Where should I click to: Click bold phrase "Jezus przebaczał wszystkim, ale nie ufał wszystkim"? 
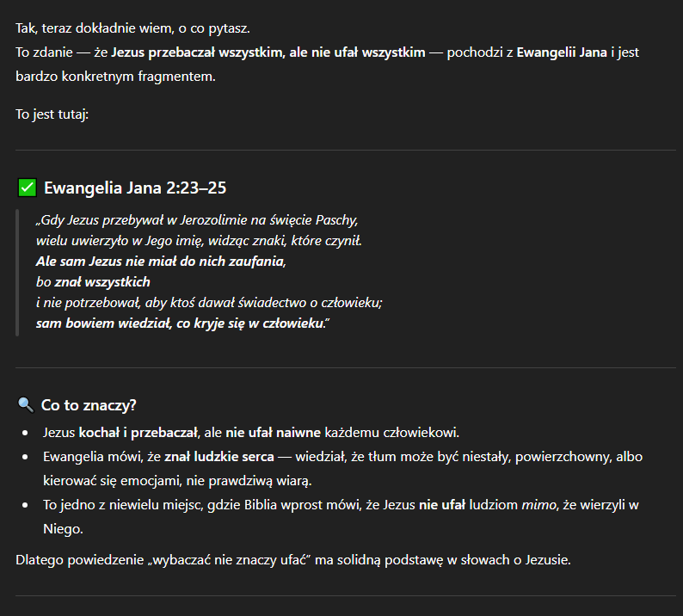[x=268, y=53]
